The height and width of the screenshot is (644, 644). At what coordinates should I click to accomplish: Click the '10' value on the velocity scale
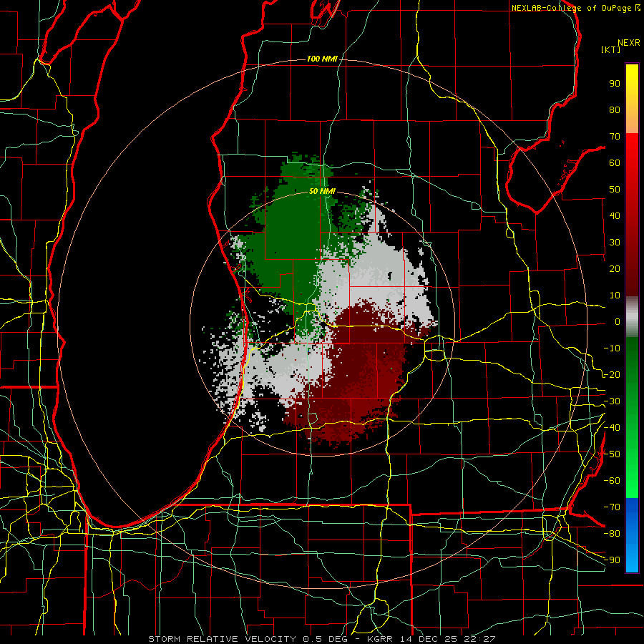click(615, 296)
